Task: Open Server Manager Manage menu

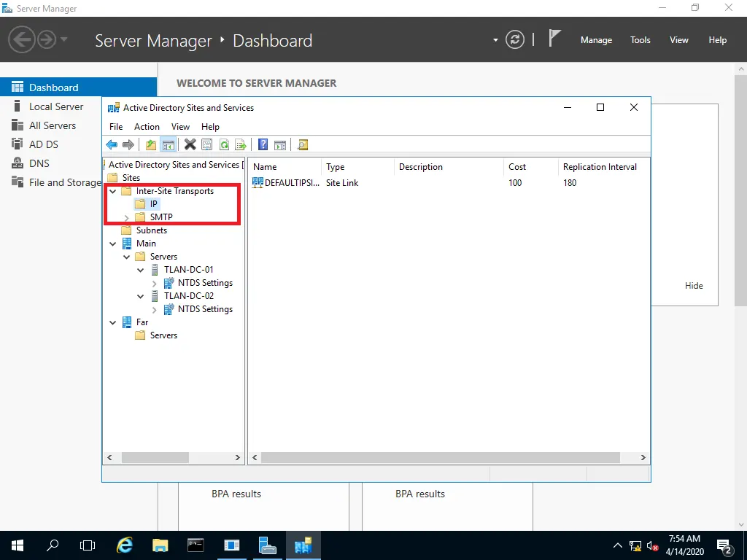Action: pos(596,40)
